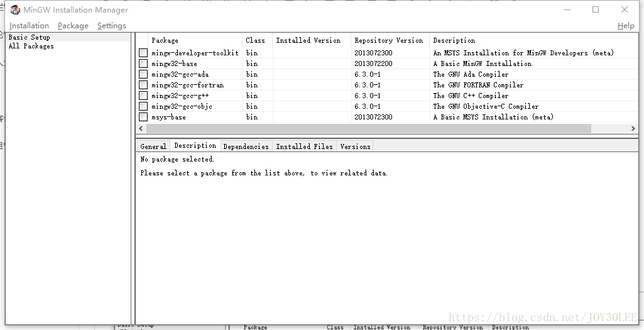Click 'An MSYS Installation for MinGW Developers' description
The height and width of the screenshot is (330, 644).
523,53
